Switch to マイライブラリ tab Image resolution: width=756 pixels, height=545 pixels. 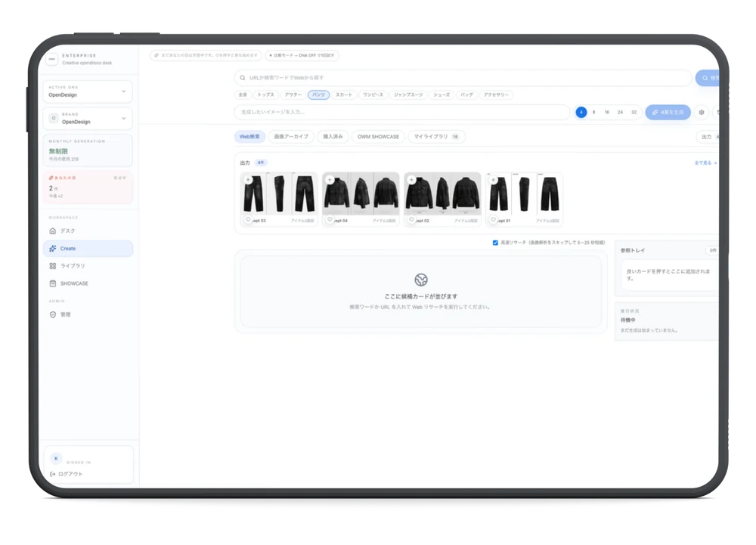(x=436, y=137)
